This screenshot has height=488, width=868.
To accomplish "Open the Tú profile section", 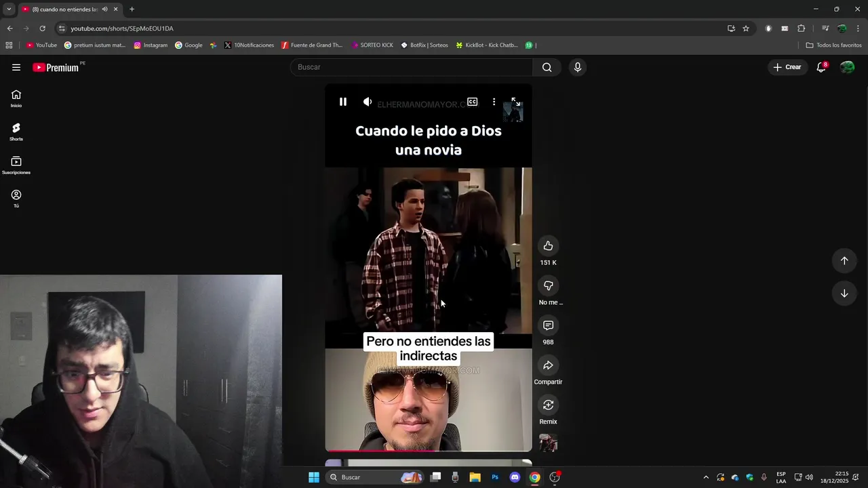I will (x=16, y=199).
